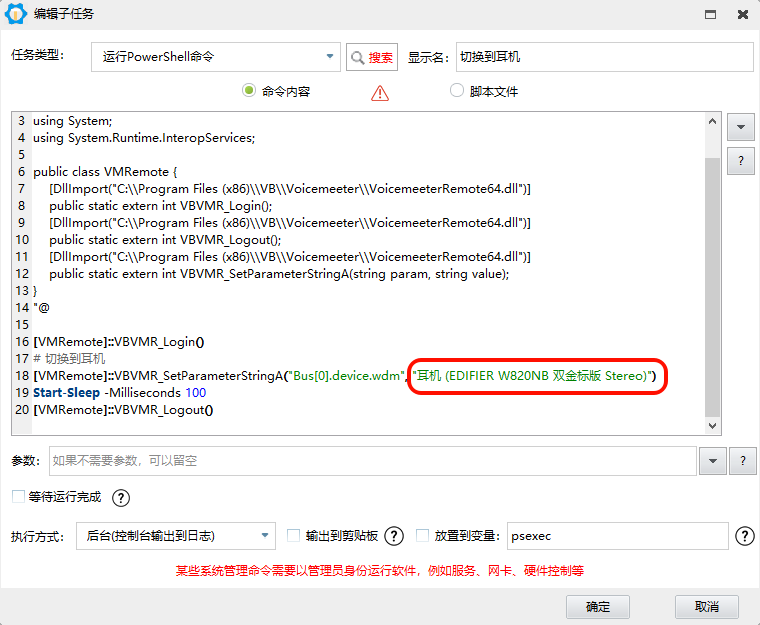
Task: Toggle the 放置到变量 checkbox
Action: (x=422, y=536)
